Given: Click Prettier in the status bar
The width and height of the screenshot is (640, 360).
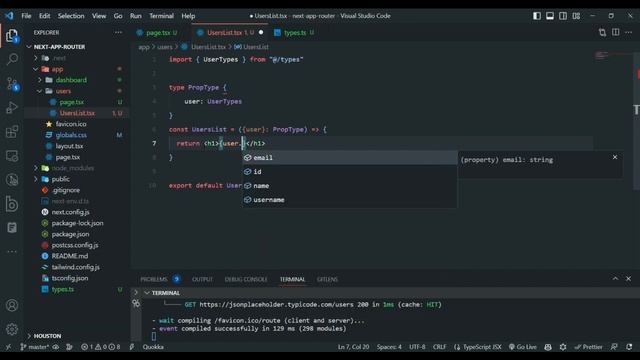Looking at the screenshot, I should pos(588,347).
